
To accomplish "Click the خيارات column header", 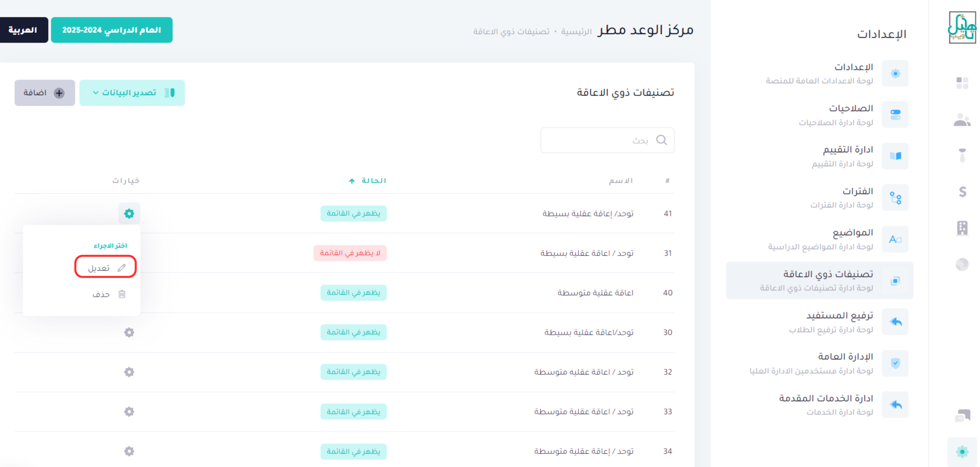I will (x=126, y=181).
